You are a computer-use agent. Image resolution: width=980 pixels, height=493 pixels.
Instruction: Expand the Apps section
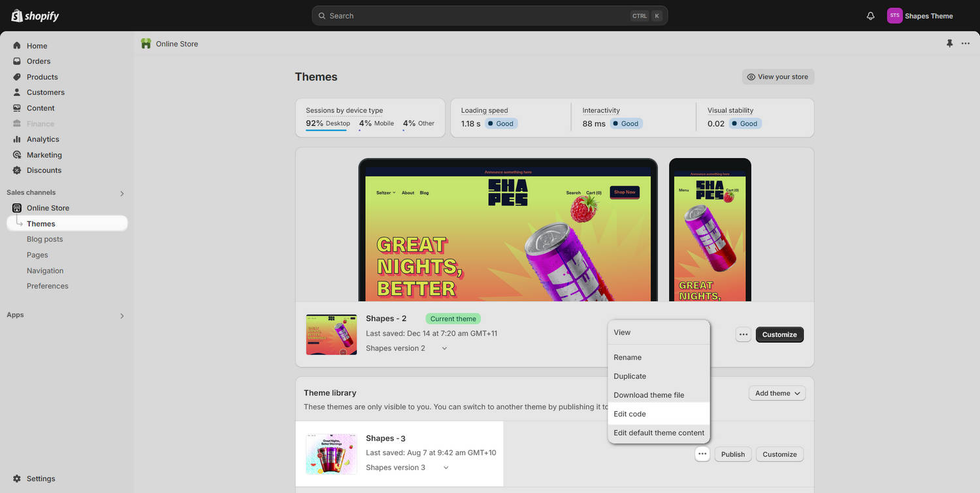[122, 315]
